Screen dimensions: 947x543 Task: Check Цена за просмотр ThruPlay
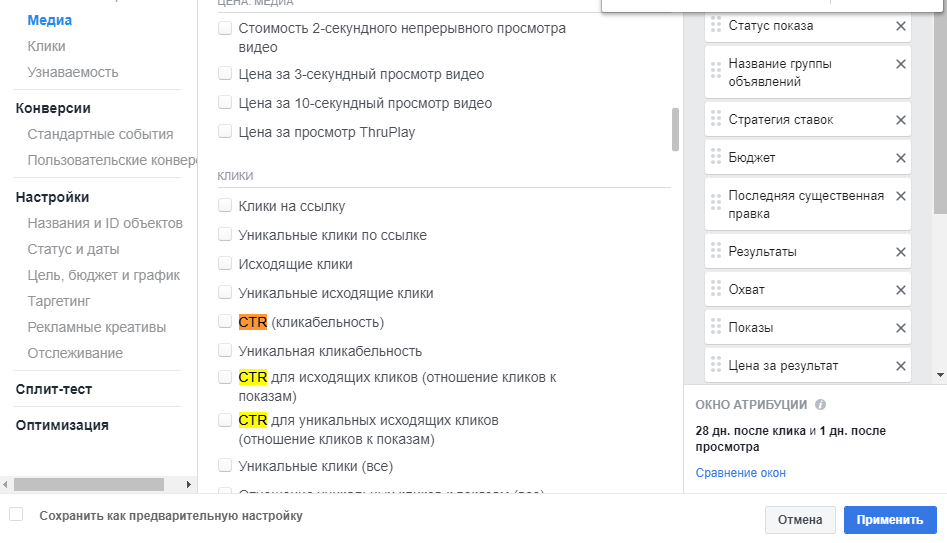coord(225,131)
